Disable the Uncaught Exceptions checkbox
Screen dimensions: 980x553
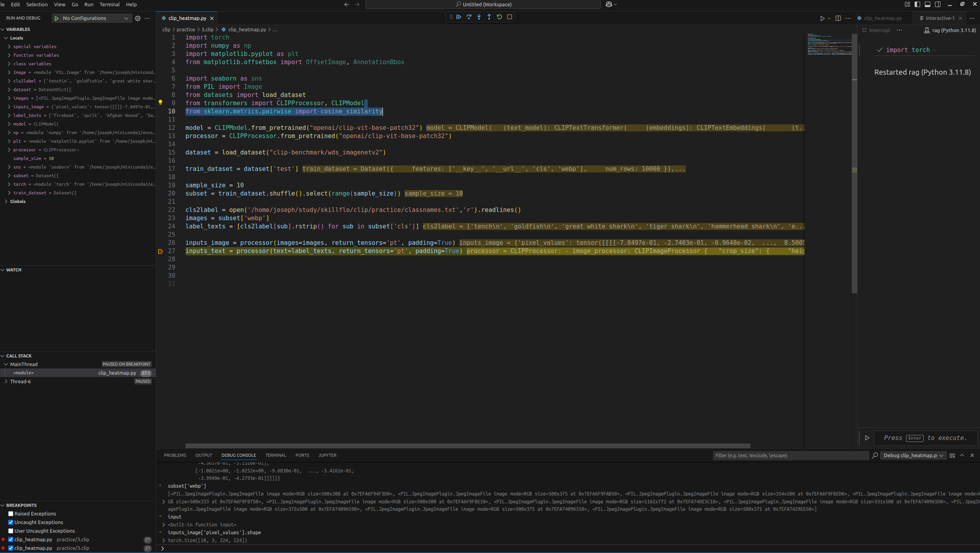point(11,522)
